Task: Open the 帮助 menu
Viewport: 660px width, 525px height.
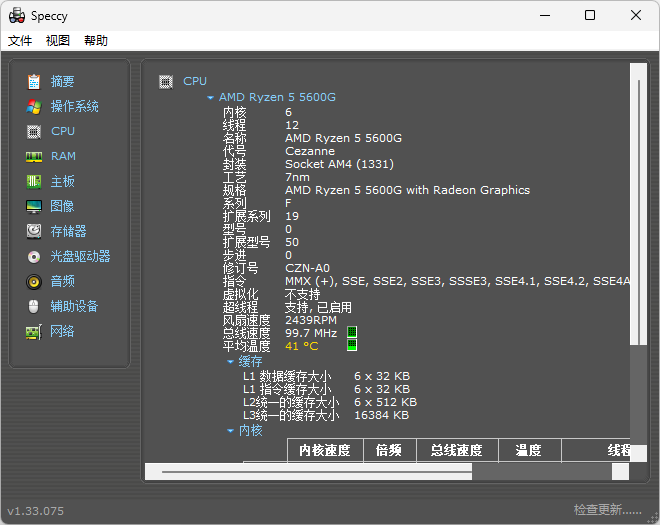Action: point(96,41)
